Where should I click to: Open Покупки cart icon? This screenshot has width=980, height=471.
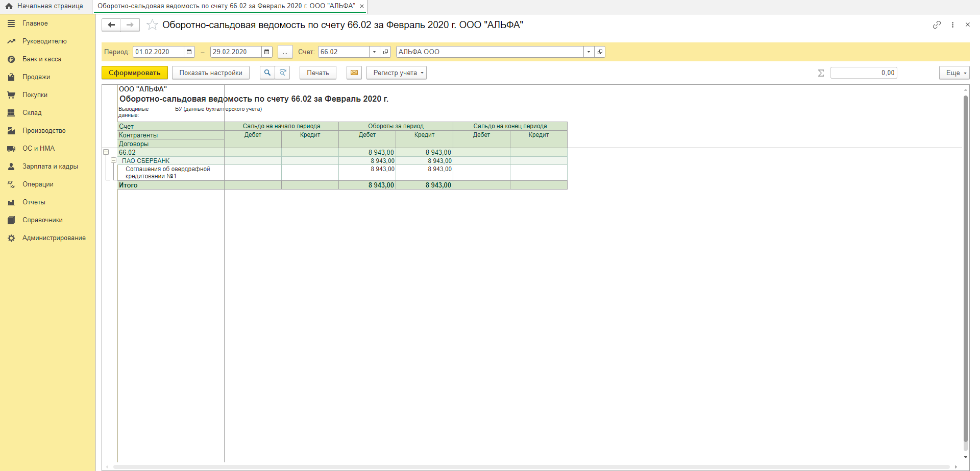[x=11, y=95]
